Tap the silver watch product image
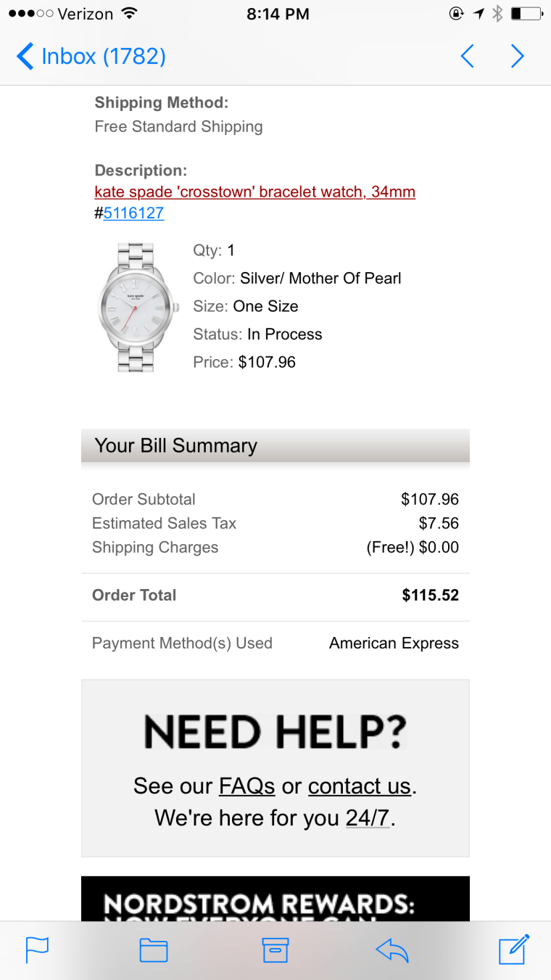The width and height of the screenshot is (551, 980). click(136, 307)
